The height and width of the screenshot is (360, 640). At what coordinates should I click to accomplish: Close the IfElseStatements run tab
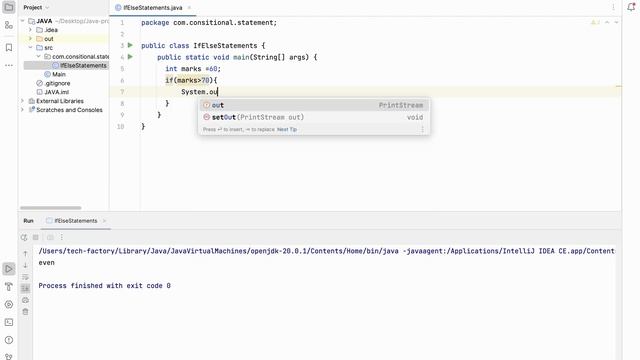coord(104,221)
